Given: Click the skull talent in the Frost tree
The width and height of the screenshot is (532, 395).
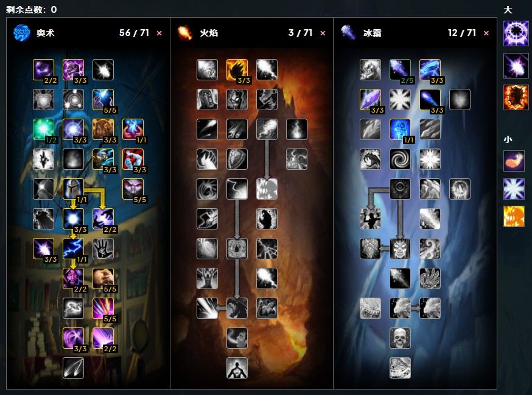Looking at the screenshot, I should [400, 338].
